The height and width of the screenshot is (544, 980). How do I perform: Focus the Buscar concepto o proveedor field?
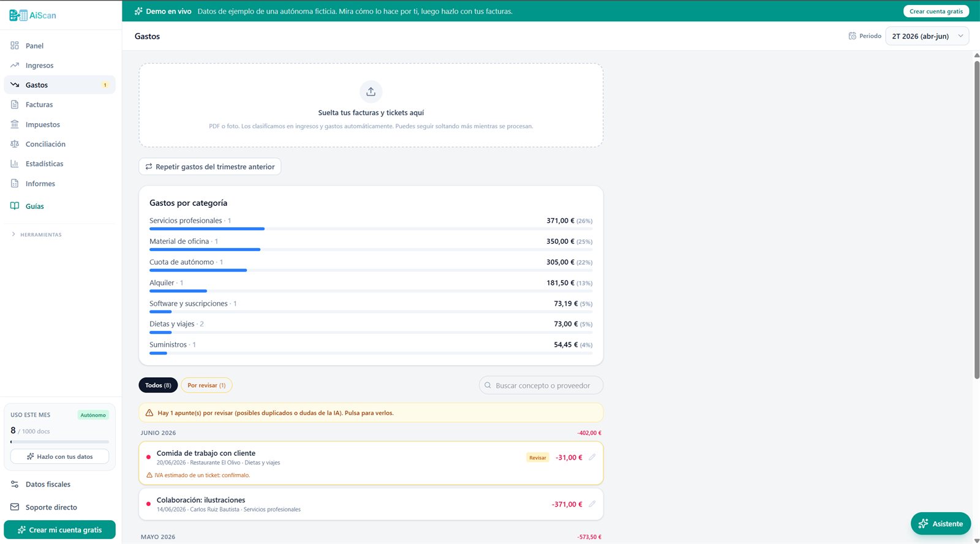[x=541, y=385]
